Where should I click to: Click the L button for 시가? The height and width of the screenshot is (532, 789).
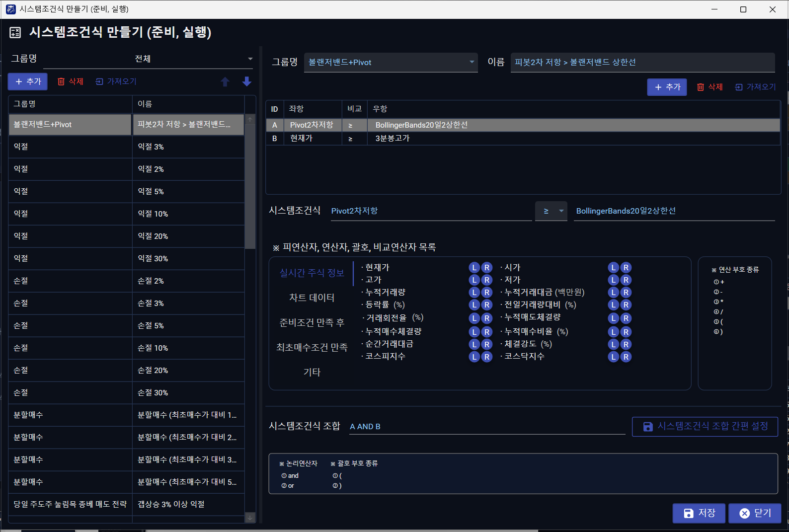[x=614, y=268]
